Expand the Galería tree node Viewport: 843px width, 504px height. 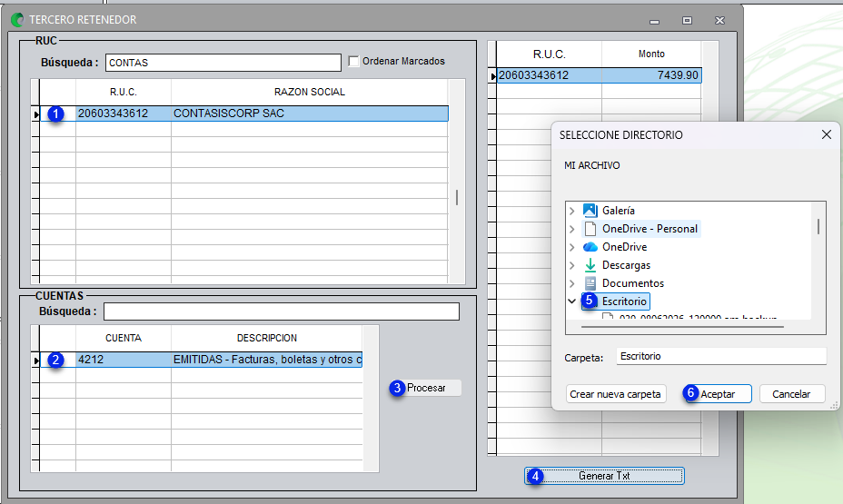572,211
